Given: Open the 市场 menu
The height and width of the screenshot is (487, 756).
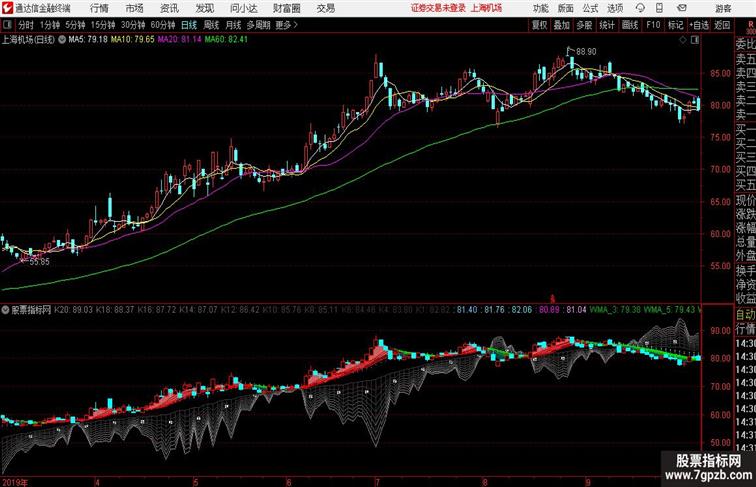Looking at the screenshot, I should (x=135, y=8).
